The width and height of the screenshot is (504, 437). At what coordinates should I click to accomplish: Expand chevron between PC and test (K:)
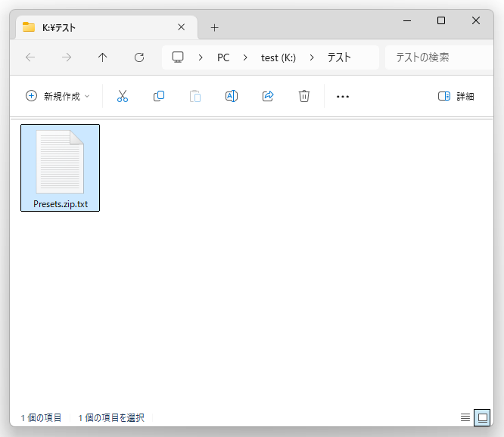click(245, 57)
